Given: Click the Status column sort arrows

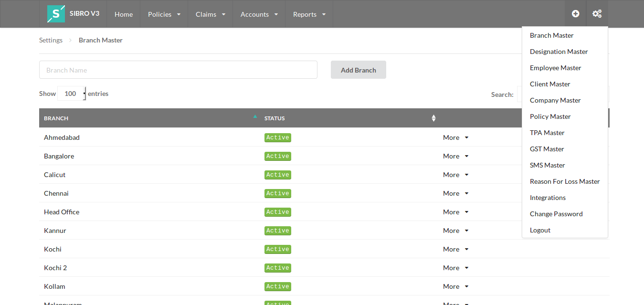Looking at the screenshot, I should coord(433,118).
